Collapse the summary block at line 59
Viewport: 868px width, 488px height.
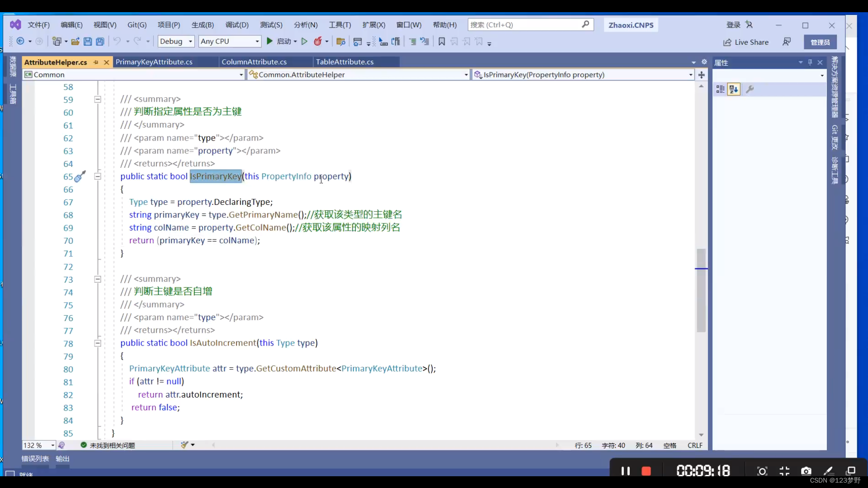pos(98,99)
